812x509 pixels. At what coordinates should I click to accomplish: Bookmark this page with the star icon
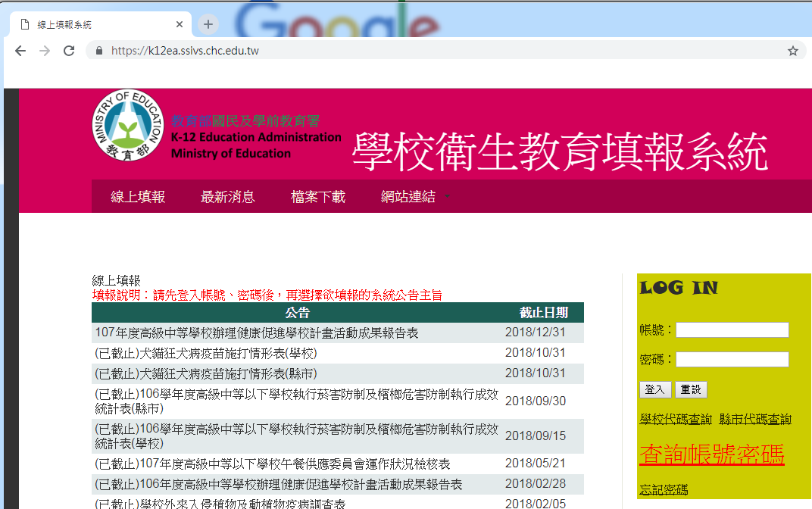click(793, 51)
